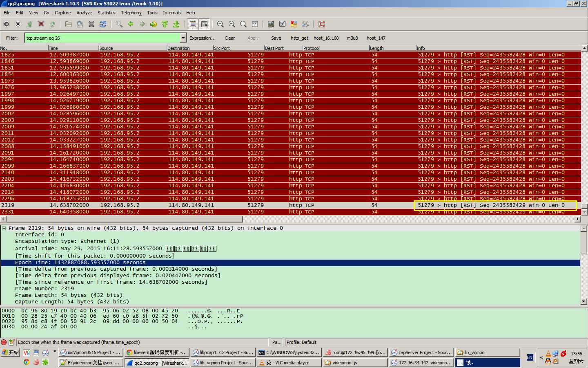Select packet number 2331 row
Viewport: 588px width, 368px height.
(290, 212)
